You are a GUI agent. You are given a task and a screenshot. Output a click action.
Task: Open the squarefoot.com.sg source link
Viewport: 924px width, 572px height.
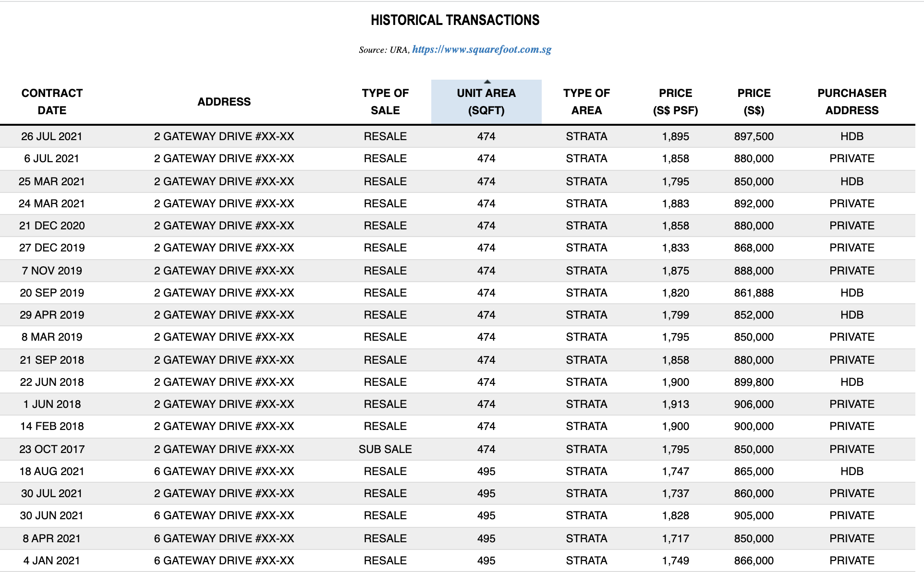[482, 49]
